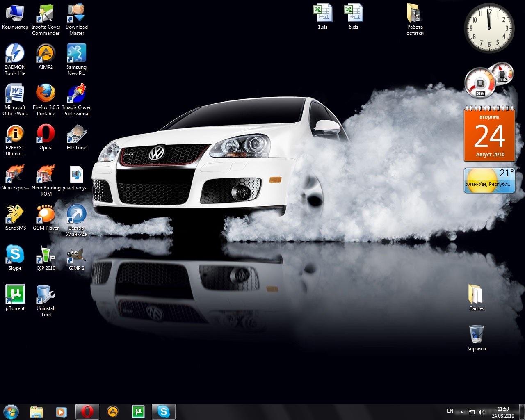Select the Games folder on desktop
The width and height of the screenshot is (525, 420).
476,295
